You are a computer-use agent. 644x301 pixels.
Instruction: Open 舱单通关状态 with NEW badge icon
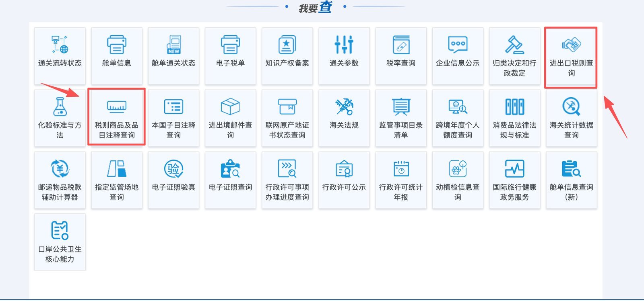[174, 45]
